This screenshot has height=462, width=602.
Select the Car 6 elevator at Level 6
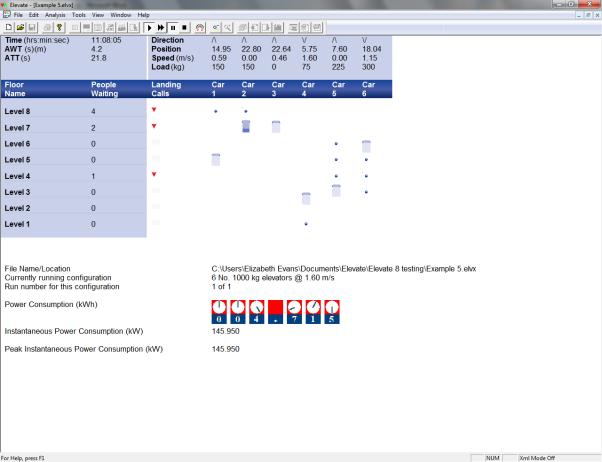(x=366, y=146)
